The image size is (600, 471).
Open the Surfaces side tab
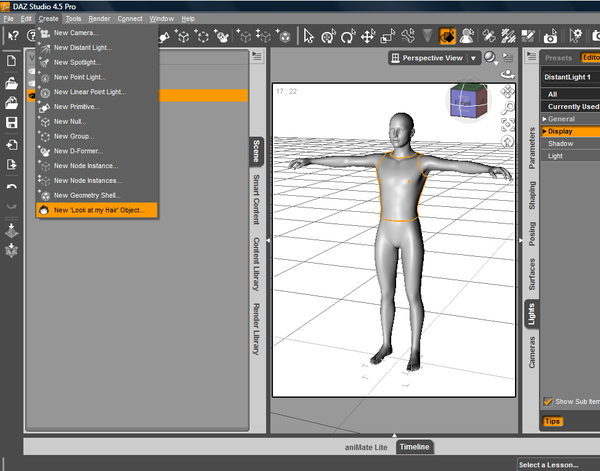point(532,274)
